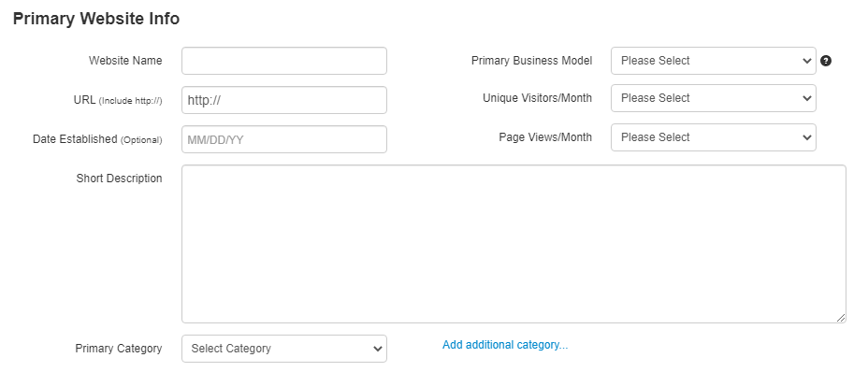Viewport: 868px width, 372px height.
Task: Click the Unique Visitors/Month chevron arrow
Action: (x=806, y=98)
